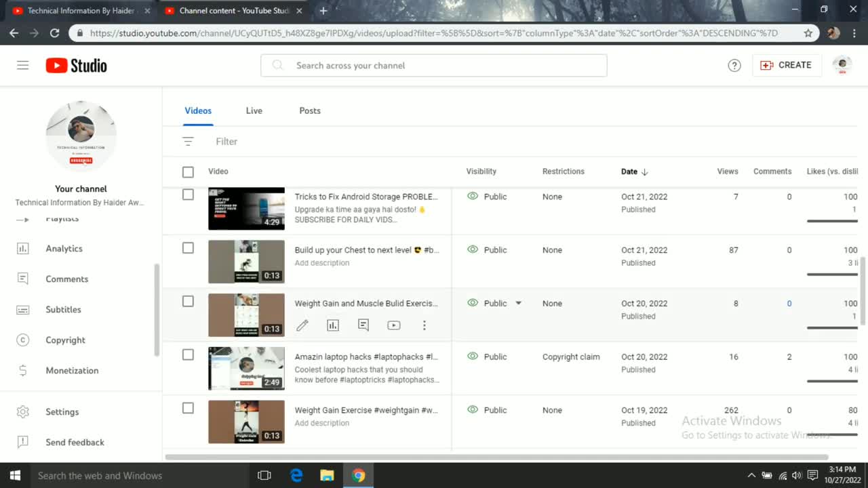Switch to the Posts tab

310,110
